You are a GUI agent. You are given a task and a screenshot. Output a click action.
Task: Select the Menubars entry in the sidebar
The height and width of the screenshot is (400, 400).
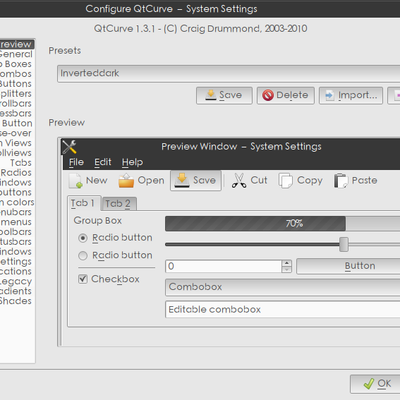point(17,212)
